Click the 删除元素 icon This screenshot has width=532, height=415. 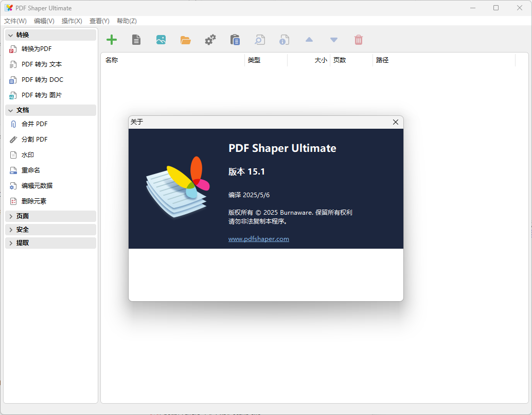point(13,201)
